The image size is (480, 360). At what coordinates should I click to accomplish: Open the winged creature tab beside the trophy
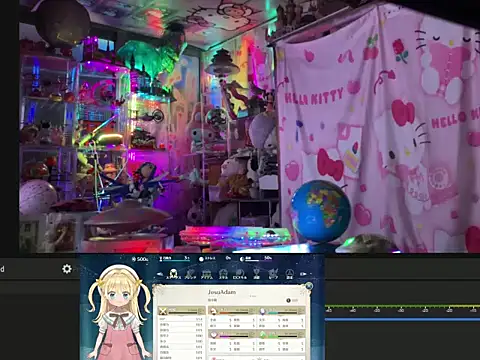point(273,274)
